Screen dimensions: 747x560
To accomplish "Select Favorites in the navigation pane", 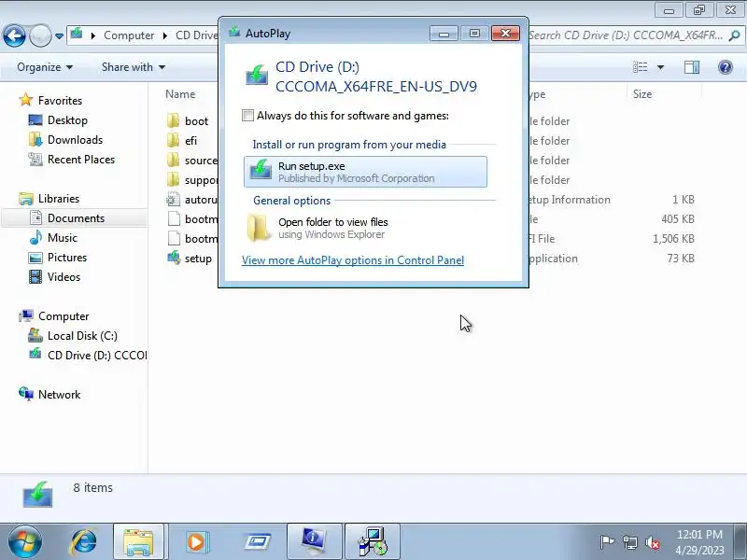I will [x=60, y=101].
